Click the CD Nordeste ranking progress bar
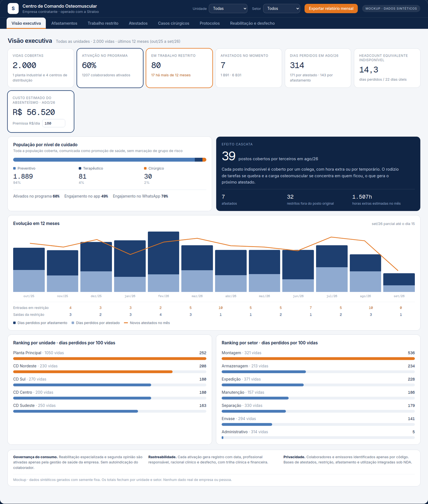428x504 pixels. click(110, 372)
